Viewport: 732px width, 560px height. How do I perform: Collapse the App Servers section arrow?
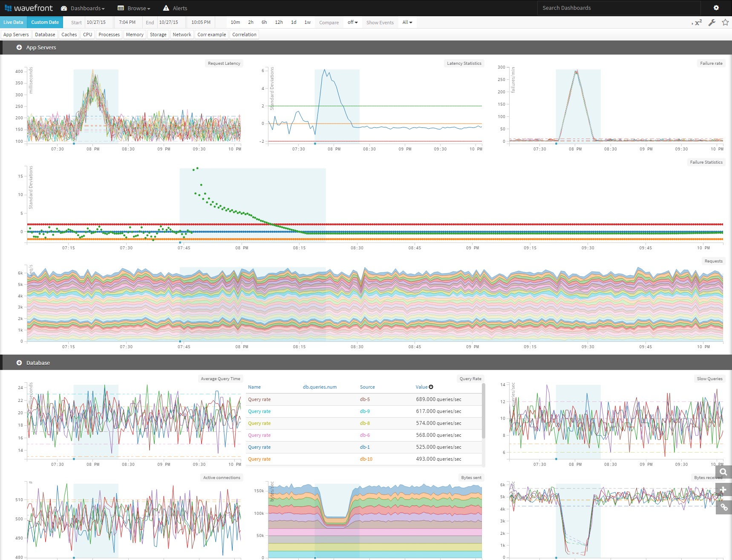pos(19,47)
